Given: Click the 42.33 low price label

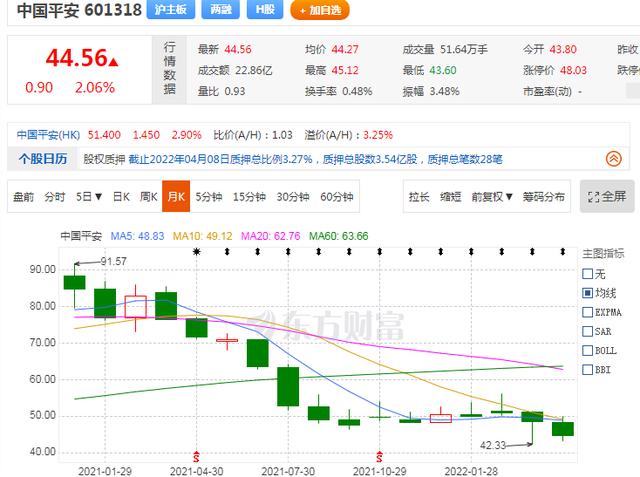Looking at the screenshot, I should click(493, 445).
